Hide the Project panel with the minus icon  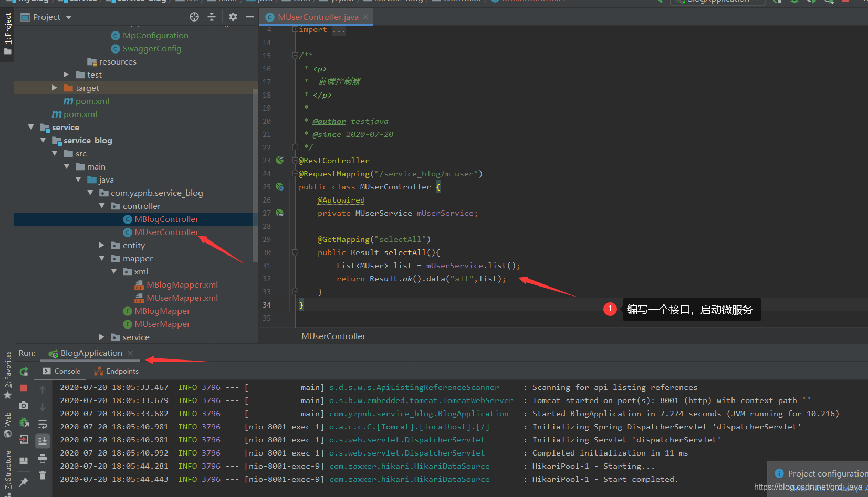[x=250, y=17]
